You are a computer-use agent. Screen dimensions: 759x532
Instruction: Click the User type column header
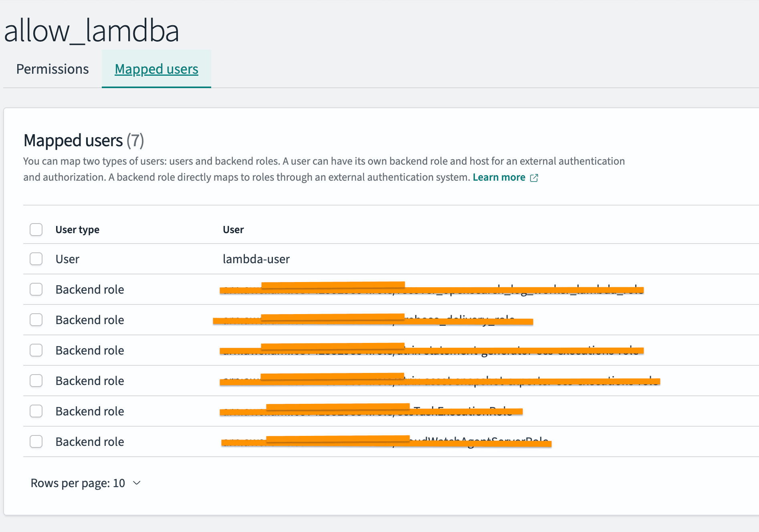[77, 230]
